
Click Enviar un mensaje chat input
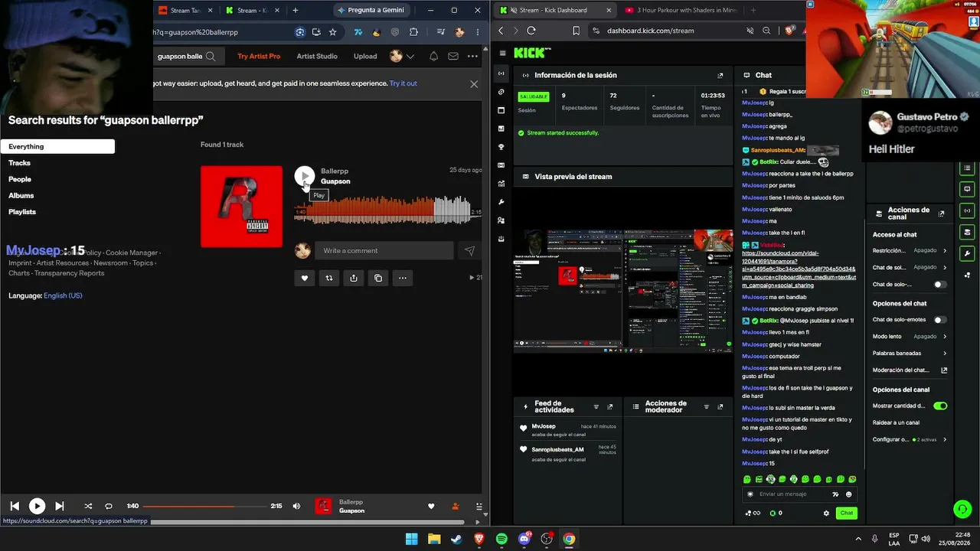pos(792,494)
